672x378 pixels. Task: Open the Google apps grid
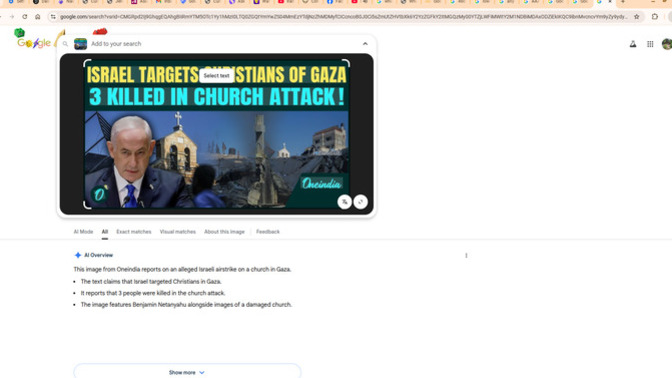pyautogui.click(x=650, y=44)
